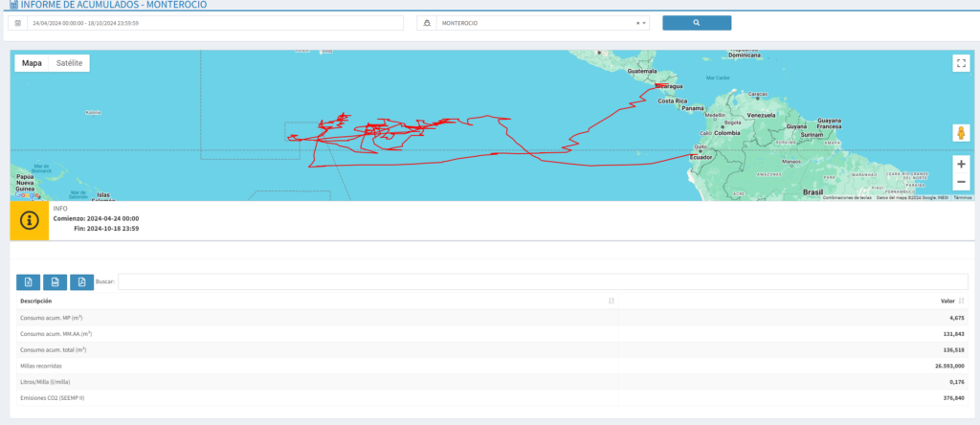The height and width of the screenshot is (425, 980).
Task: Zoom out on the map
Action: pos(961,182)
